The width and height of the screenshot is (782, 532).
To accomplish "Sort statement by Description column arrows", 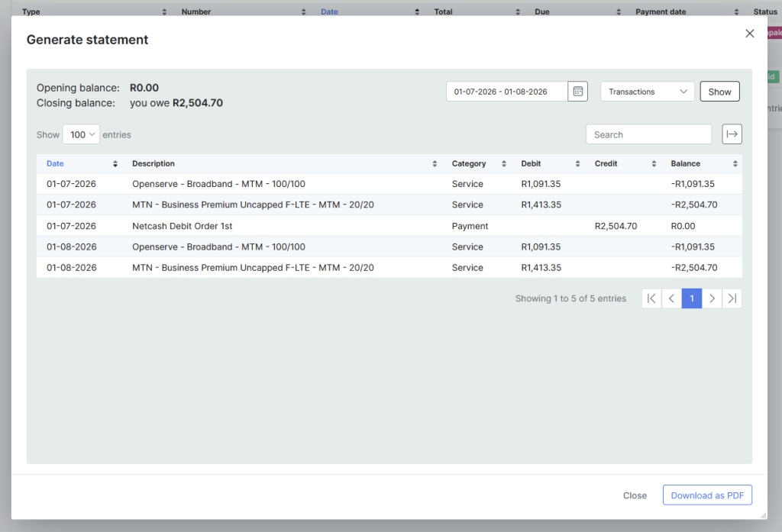I will (435, 163).
